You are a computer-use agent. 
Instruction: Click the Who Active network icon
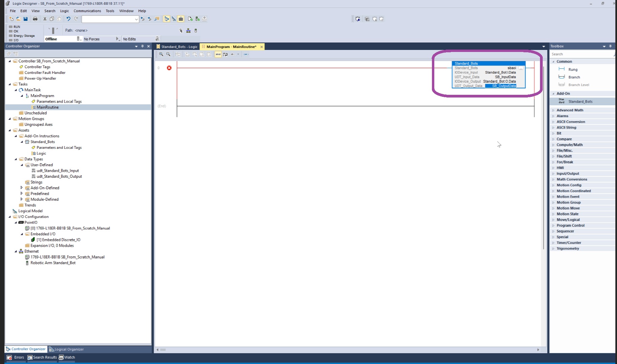point(188,31)
